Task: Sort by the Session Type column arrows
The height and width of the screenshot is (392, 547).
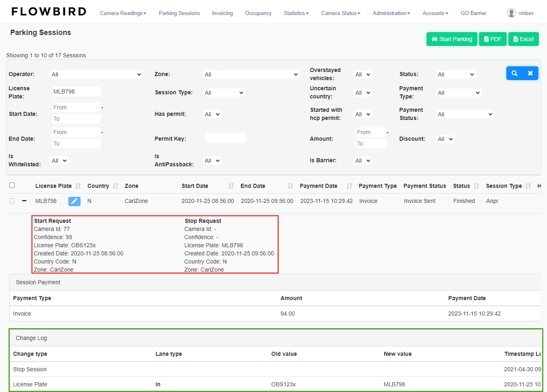Action: (528, 186)
